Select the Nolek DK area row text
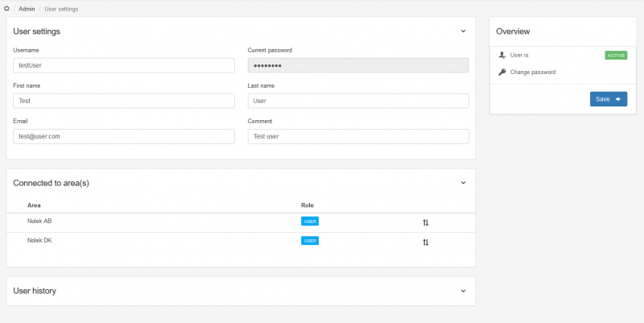Image resolution: width=644 pixels, height=323 pixels. (x=39, y=240)
